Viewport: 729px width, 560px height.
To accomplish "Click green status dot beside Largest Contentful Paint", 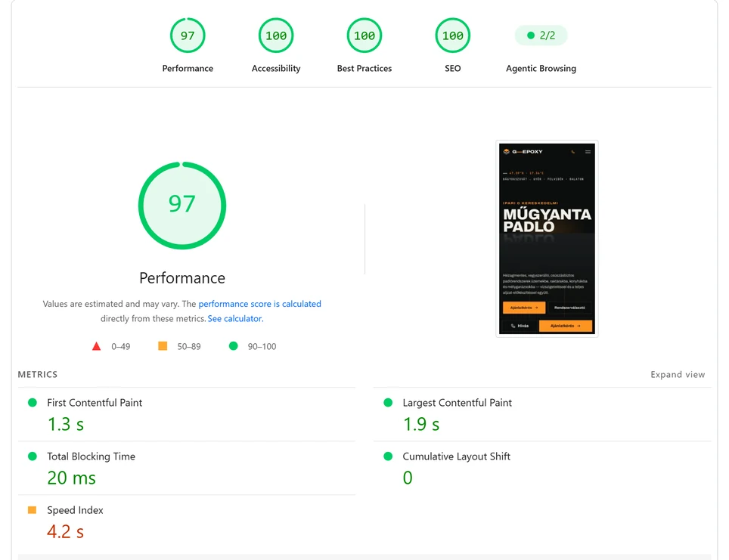I will pyautogui.click(x=388, y=403).
